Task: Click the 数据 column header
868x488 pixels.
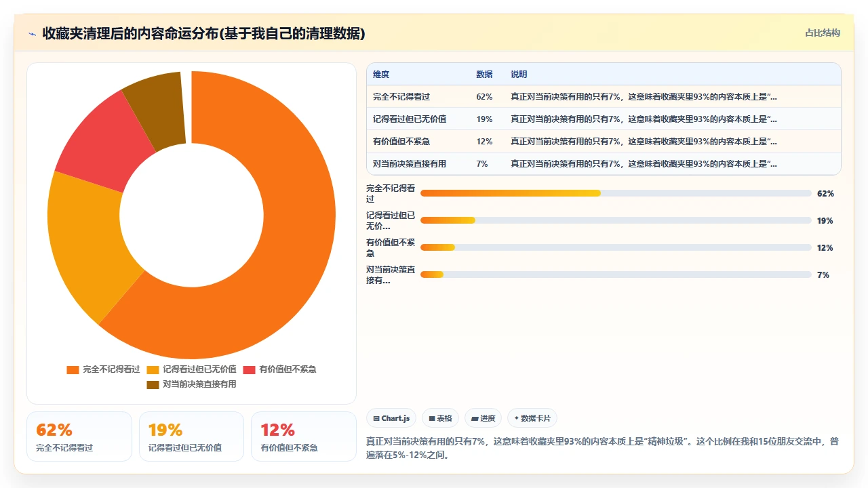Action: [484, 75]
